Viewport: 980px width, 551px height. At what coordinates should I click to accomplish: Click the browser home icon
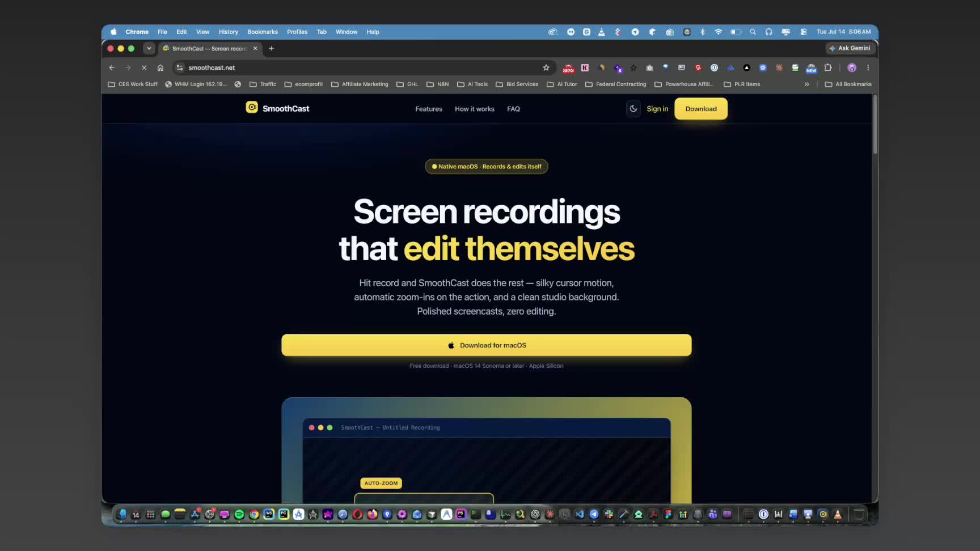[x=160, y=67]
